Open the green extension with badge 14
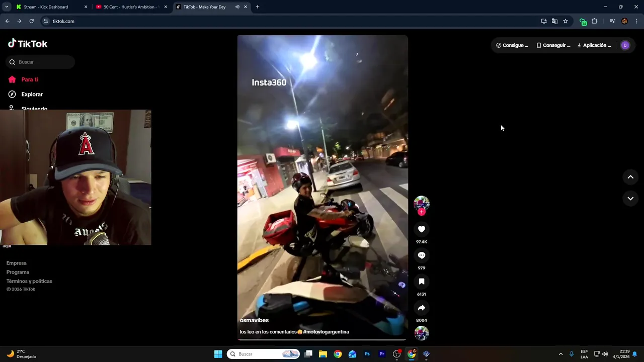Screen dimensions: 644x362 [583, 22]
